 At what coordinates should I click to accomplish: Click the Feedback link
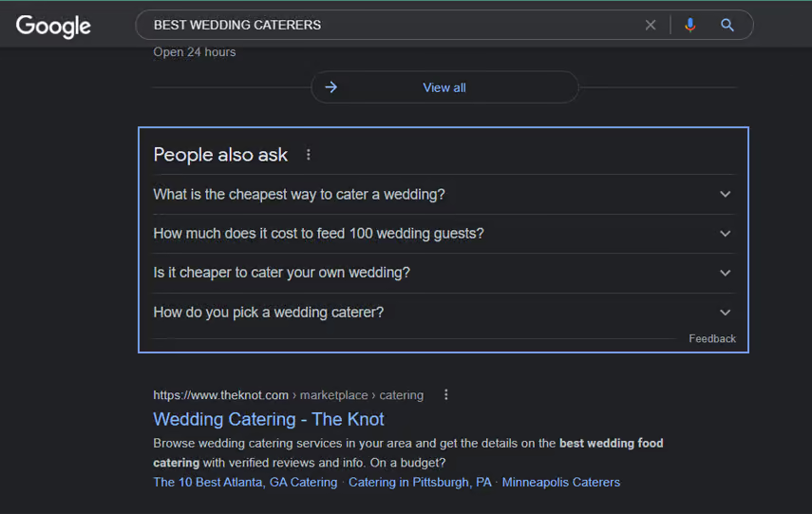712,338
